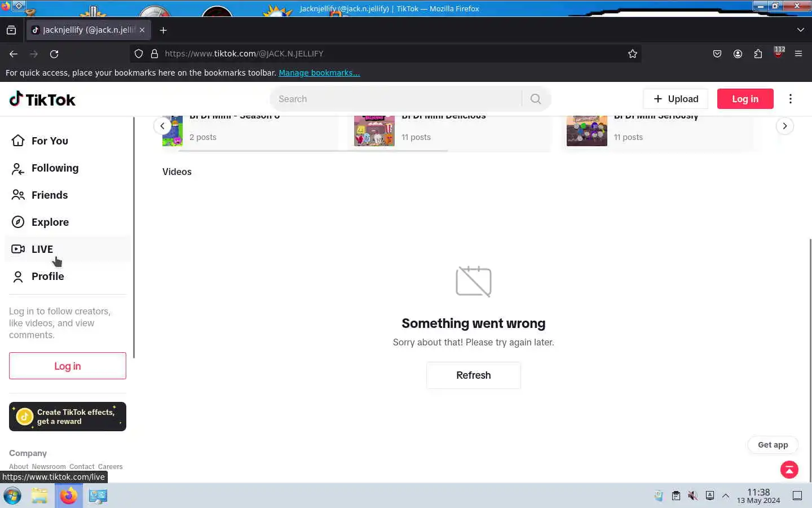Click the Upload button
Image resolution: width=812 pixels, height=508 pixels.
pos(676,99)
